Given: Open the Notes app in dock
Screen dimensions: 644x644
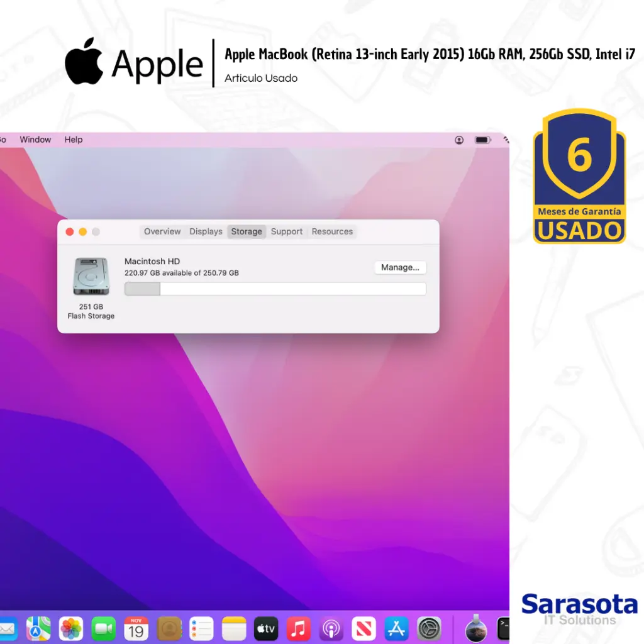Looking at the screenshot, I should coord(234,628).
